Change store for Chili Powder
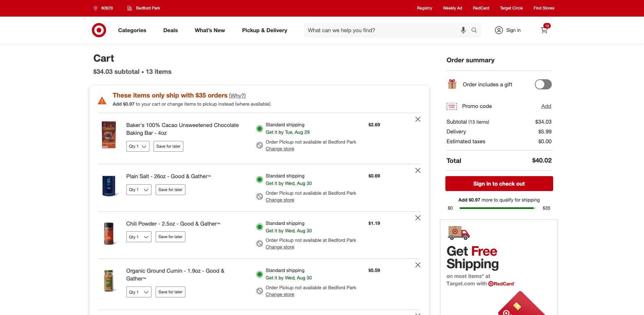Image resolution: width=644 pixels, height=315 pixels. (280, 247)
